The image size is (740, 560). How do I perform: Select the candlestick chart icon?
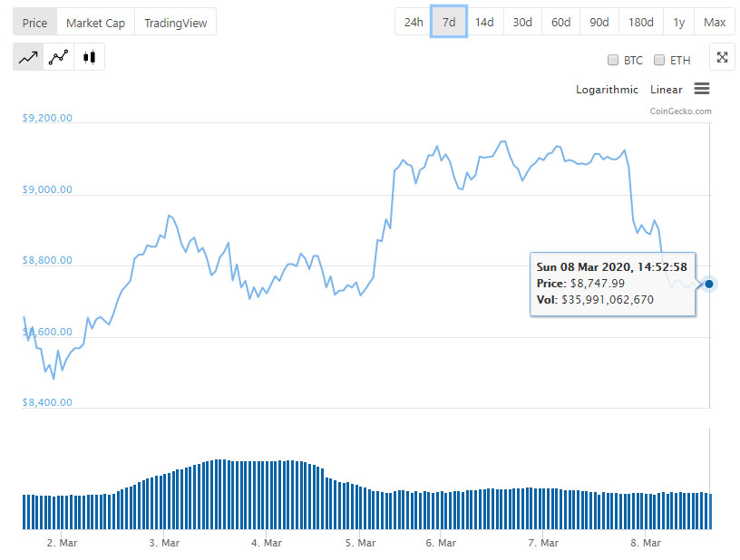pos(89,57)
